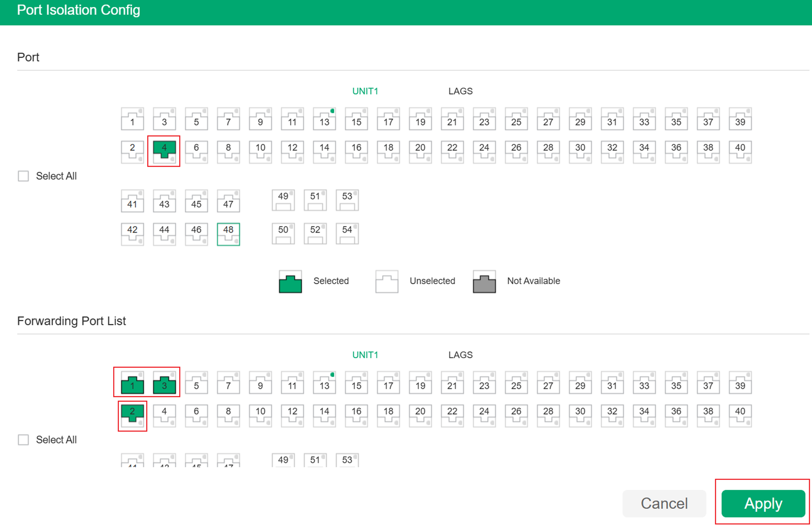Viewport: 812px width, 528px height.
Task: Switch to the LAGS tab in Port section
Action: coord(460,91)
